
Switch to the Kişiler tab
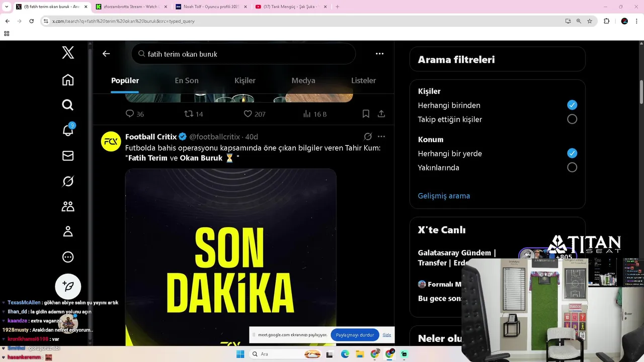[x=245, y=80]
